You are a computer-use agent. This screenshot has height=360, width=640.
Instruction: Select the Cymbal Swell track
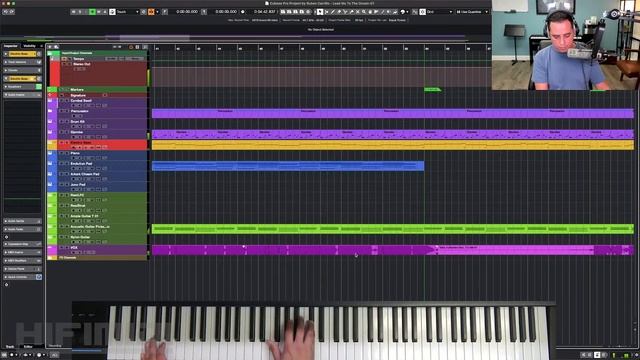tap(98, 103)
